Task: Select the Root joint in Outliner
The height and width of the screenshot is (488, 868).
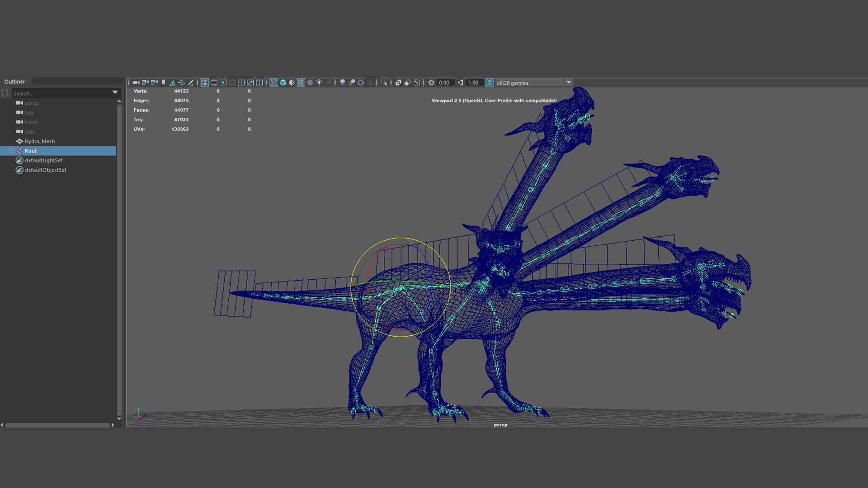Action: click(x=58, y=150)
